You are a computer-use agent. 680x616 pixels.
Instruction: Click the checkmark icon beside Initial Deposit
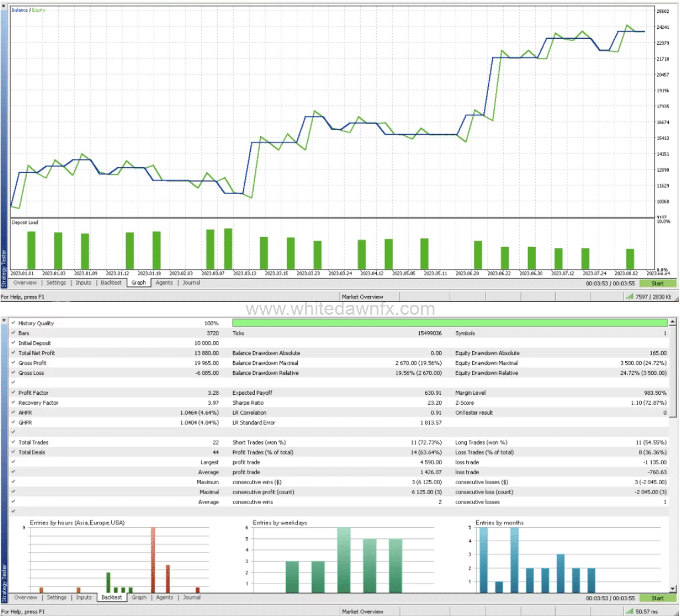pyautogui.click(x=13, y=343)
